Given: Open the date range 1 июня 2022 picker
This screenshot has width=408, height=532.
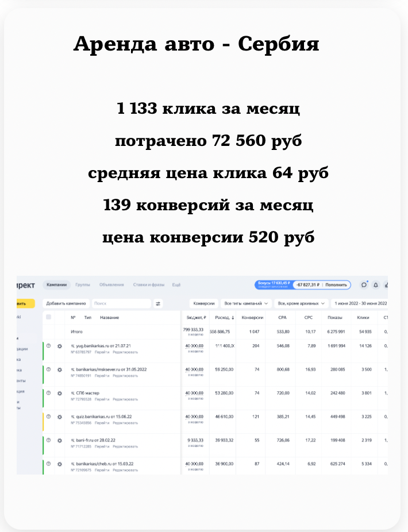Looking at the screenshot, I should 359,303.
